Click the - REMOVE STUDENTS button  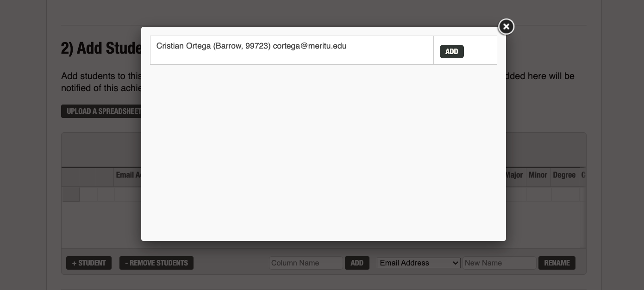pyautogui.click(x=156, y=263)
